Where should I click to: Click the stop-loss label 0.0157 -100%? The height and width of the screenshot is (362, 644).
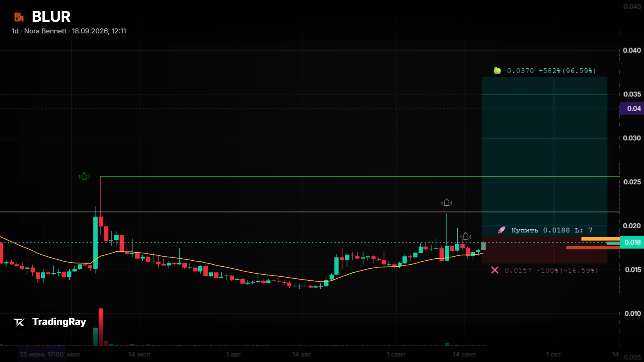(x=551, y=270)
